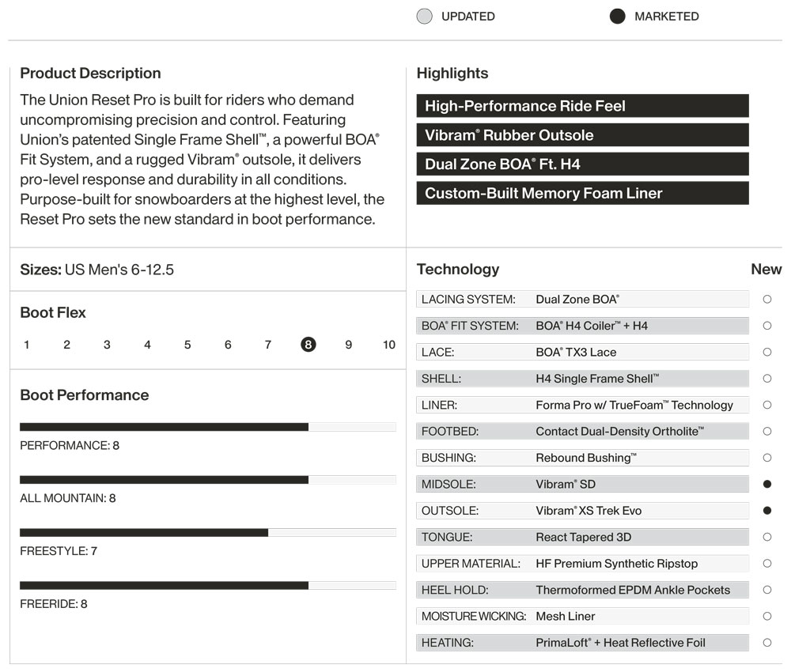Click the Freeride performance rating bar
Screen dimensions: 791x672
pos(207,585)
